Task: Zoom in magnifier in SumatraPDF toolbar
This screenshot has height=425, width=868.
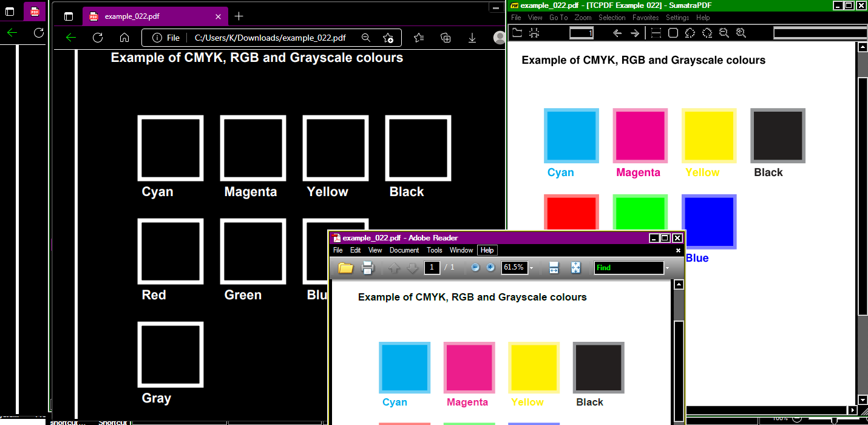Action: [x=741, y=33]
